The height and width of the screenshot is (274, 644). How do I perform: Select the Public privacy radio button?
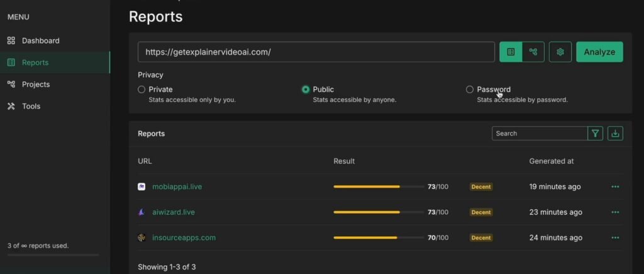[x=306, y=89]
